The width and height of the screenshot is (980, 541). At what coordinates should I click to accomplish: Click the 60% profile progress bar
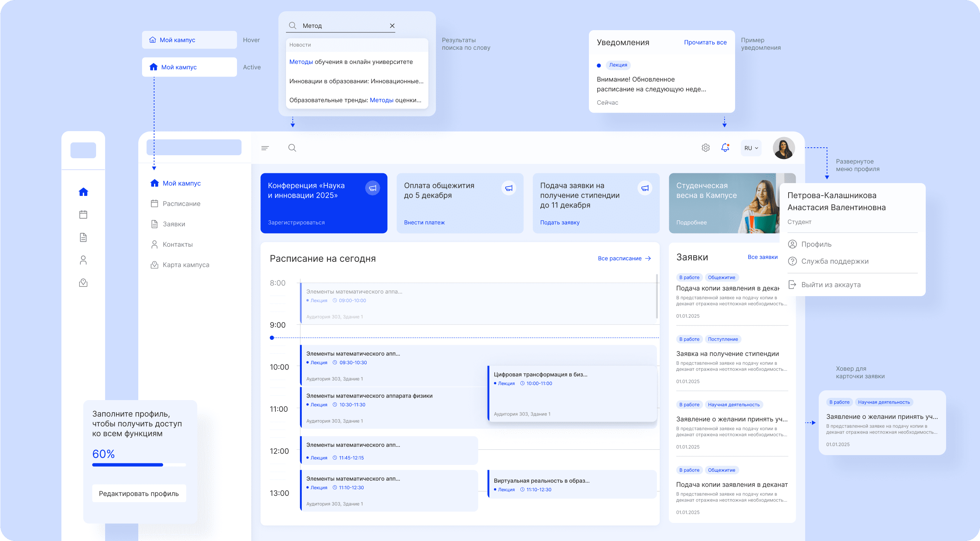139,465
